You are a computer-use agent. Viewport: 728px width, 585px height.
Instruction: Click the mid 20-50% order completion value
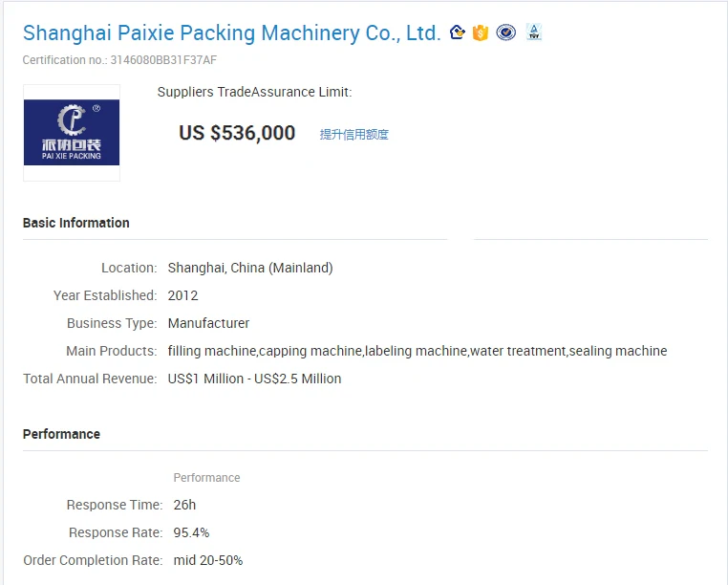pyautogui.click(x=208, y=560)
